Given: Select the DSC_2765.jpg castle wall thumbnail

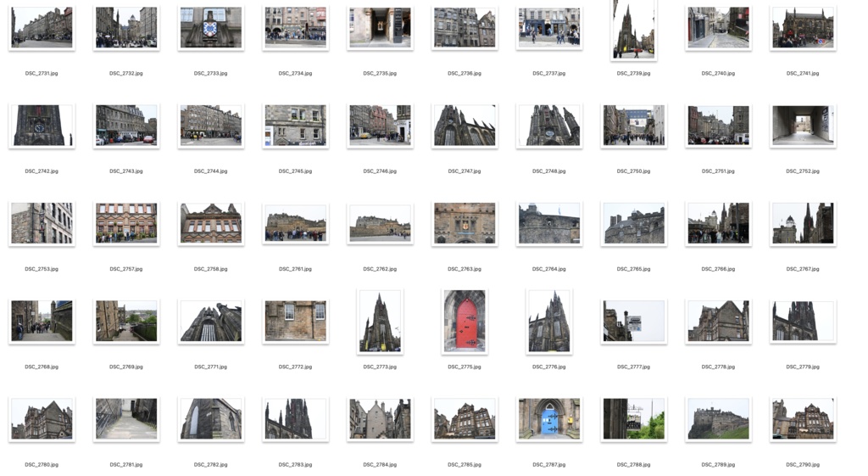Looking at the screenshot, I should coord(634,223).
